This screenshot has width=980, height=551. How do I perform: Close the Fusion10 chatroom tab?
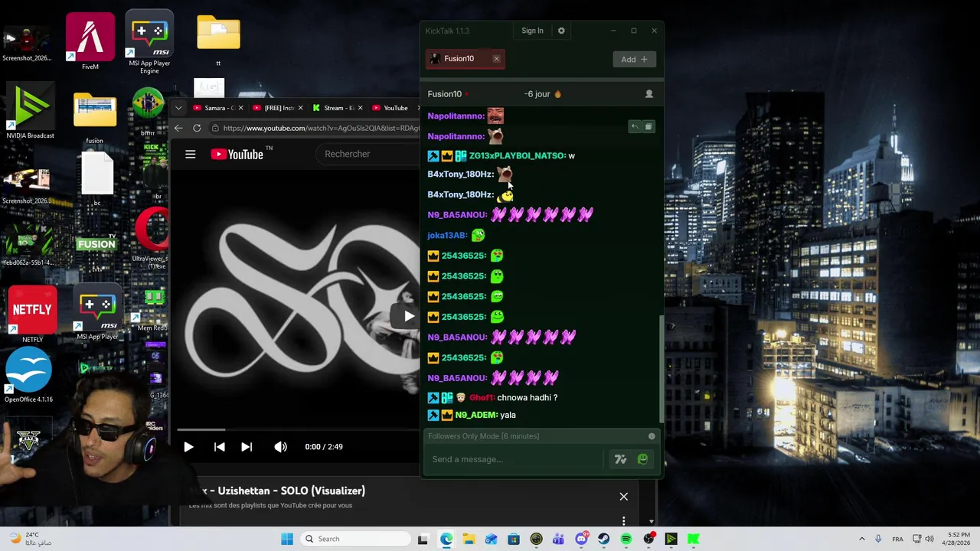tap(496, 59)
